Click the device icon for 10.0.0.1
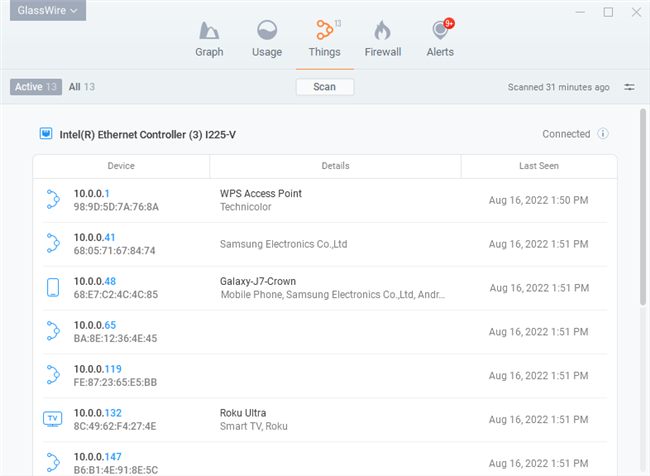 [53, 200]
